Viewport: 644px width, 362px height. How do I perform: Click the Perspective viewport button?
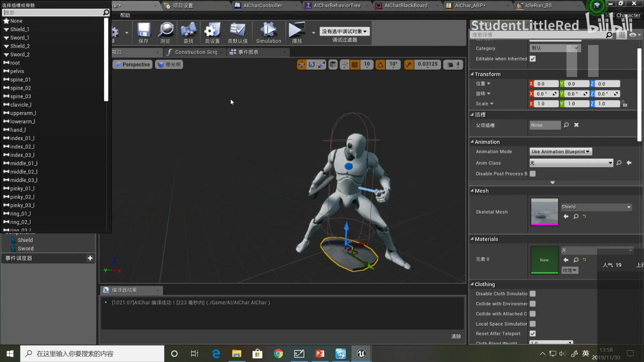pos(132,64)
